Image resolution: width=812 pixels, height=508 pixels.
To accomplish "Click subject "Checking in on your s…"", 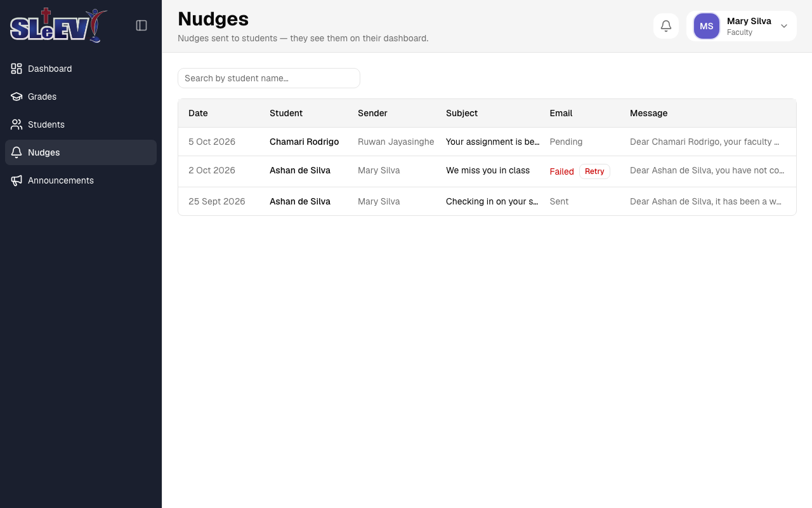I will [x=492, y=201].
